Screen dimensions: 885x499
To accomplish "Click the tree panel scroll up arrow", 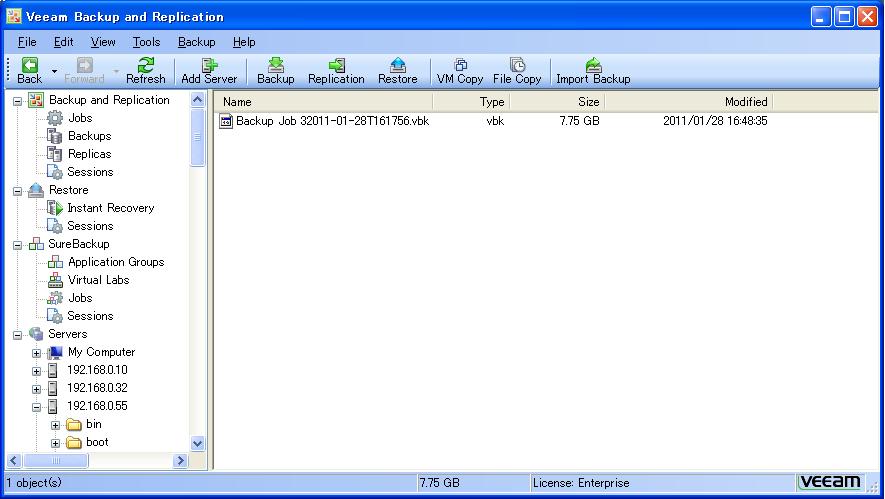I will coord(198,100).
